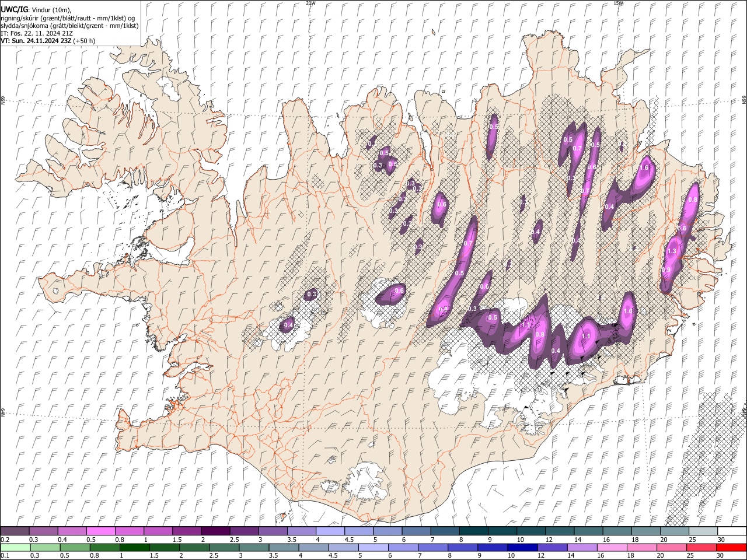Pick the rain scale 6–7 swatch
The image size is (747, 560).
(404, 548)
